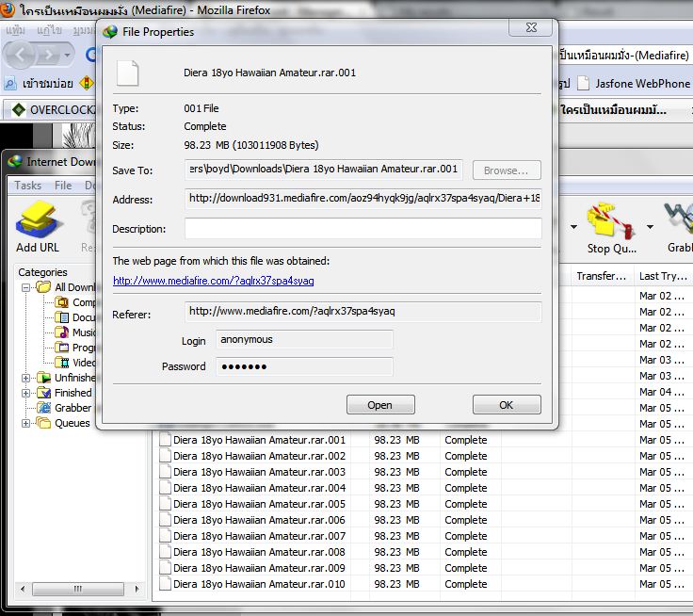The image size is (693, 616).
Task: Click the categories panel left scroll arrow
Action: pyautogui.click(x=23, y=589)
